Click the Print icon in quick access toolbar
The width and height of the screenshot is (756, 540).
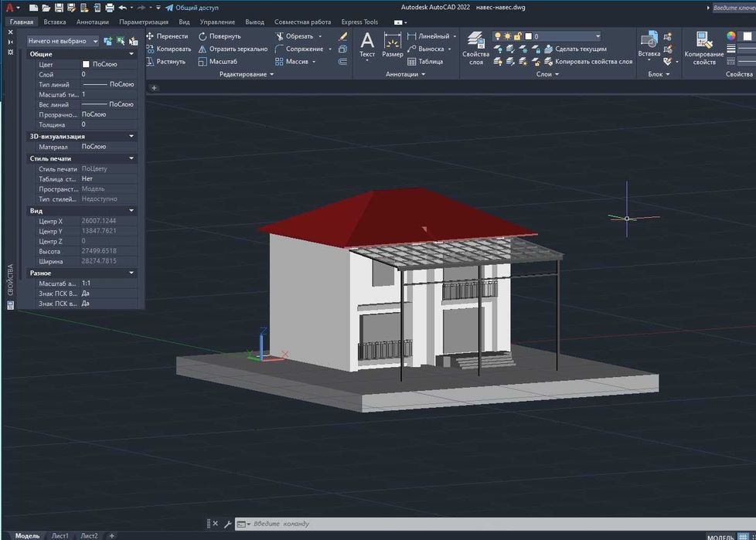110,8
